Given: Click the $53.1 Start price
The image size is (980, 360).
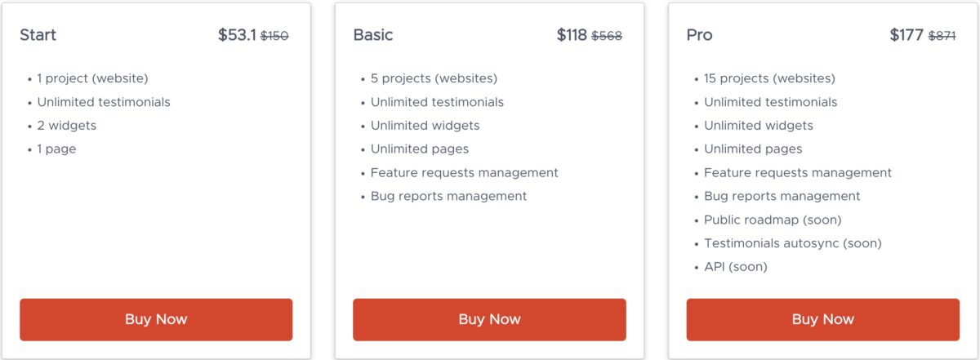Looking at the screenshot, I should (237, 35).
